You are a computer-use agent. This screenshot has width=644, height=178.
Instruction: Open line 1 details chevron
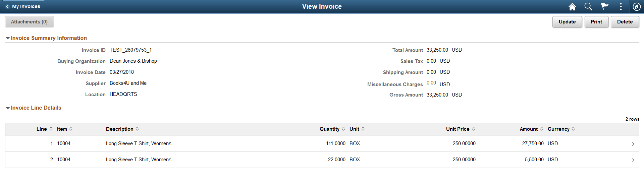(x=633, y=144)
